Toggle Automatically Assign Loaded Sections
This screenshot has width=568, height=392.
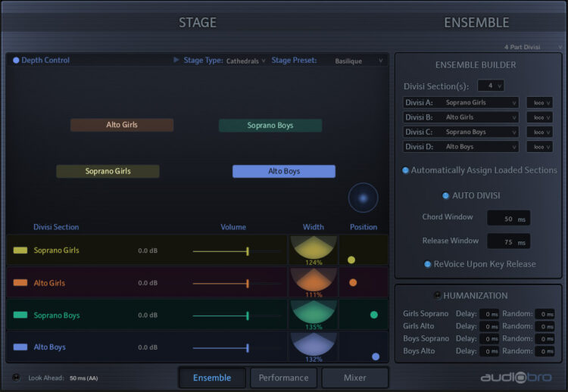(405, 170)
